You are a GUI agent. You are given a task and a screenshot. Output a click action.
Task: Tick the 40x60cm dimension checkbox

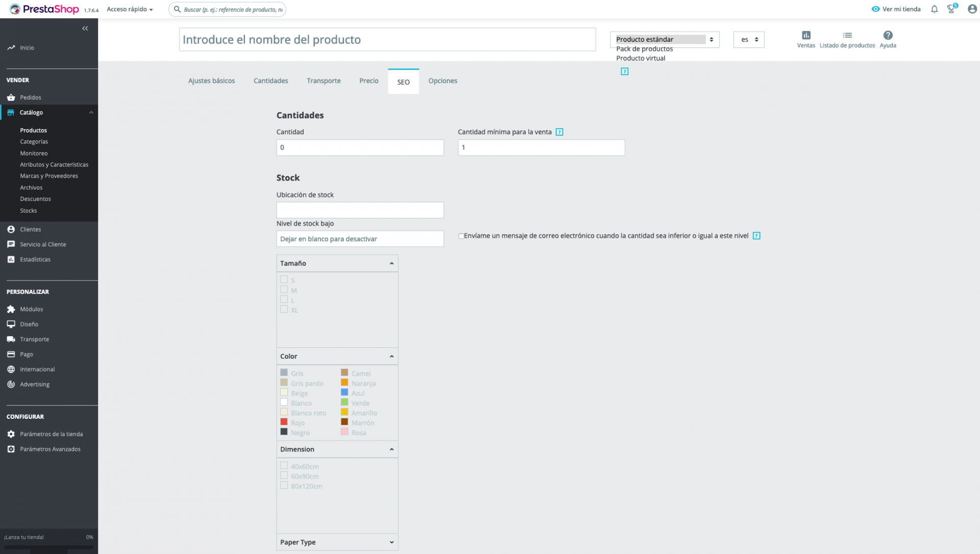pyautogui.click(x=284, y=466)
